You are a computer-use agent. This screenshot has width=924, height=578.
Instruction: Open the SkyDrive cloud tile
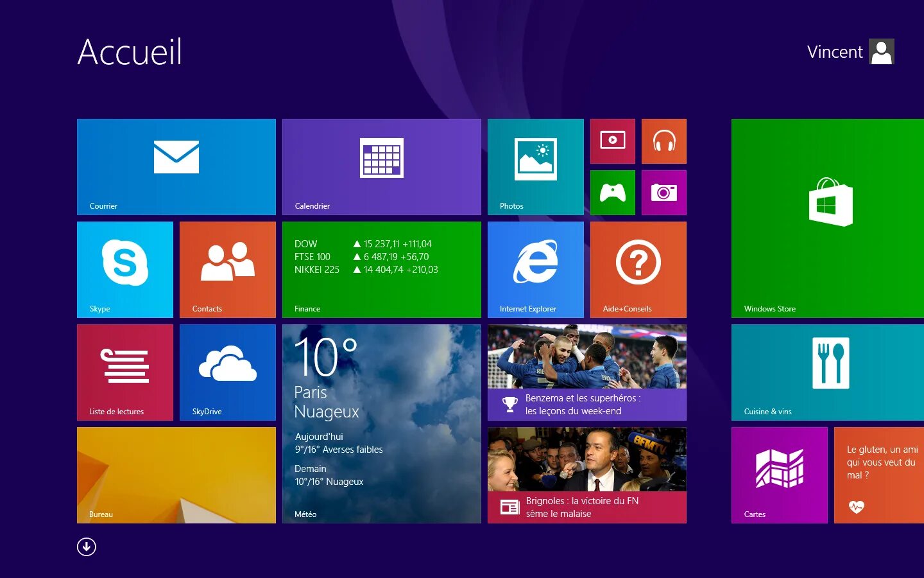(228, 372)
